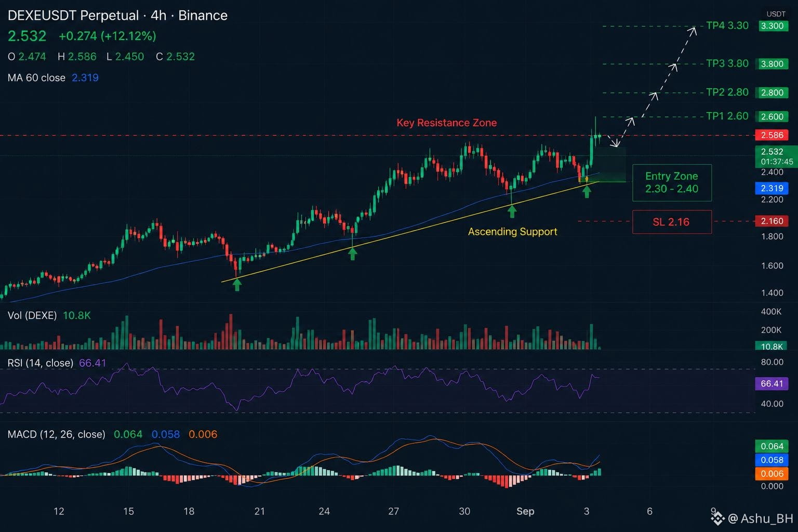Viewport: 798px width, 532px height.
Task: Click the green 0.064 value in the MACD legend
Action: [128, 434]
